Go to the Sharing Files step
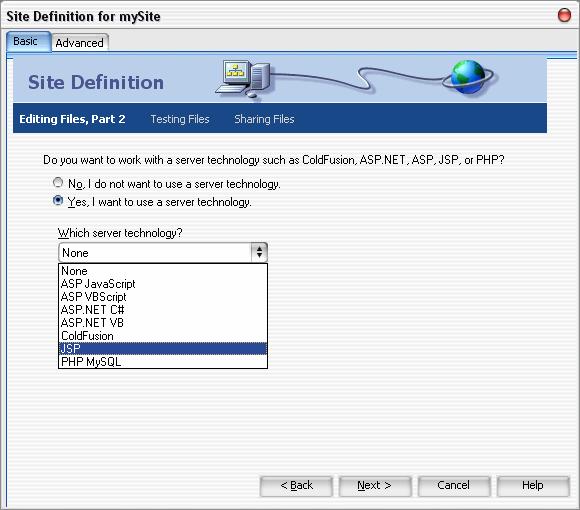Viewport: 580px width, 510px height. click(264, 119)
